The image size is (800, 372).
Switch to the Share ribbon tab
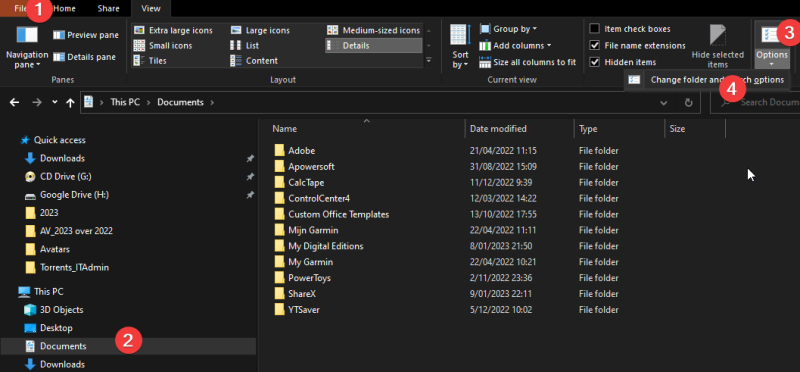(x=108, y=8)
